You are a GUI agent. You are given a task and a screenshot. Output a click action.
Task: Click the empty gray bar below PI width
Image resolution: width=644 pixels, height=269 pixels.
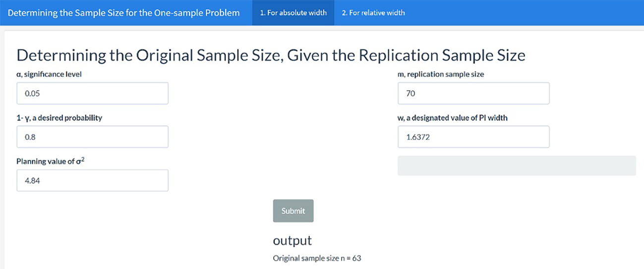coord(517,165)
